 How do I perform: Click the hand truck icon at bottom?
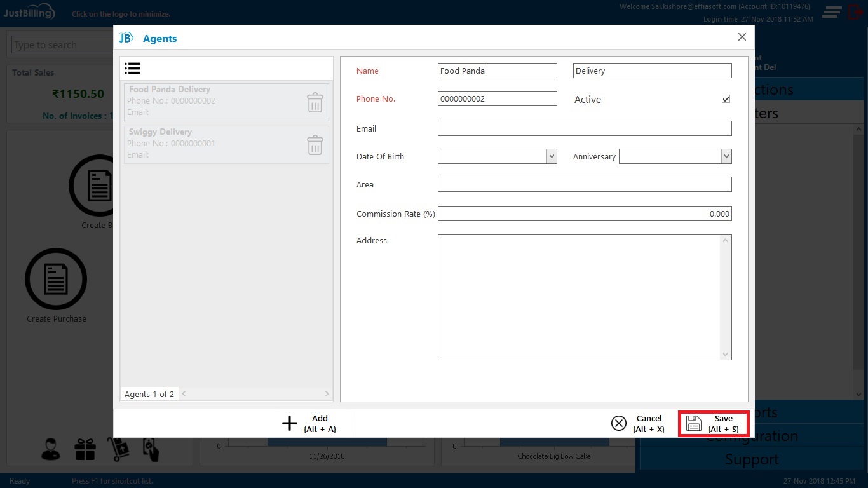118,449
